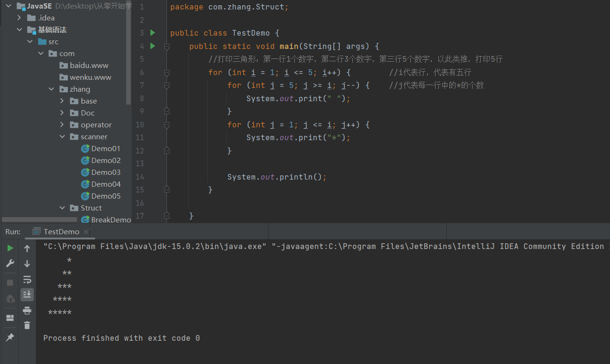Expand the base package
This screenshot has height=364, width=610.
[x=62, y=101]
